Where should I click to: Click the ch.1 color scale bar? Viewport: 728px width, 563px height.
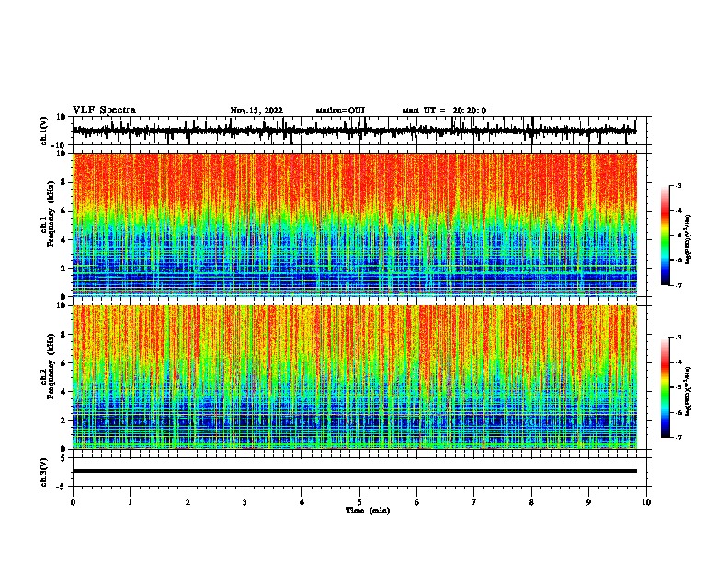[x=665, y=236]
